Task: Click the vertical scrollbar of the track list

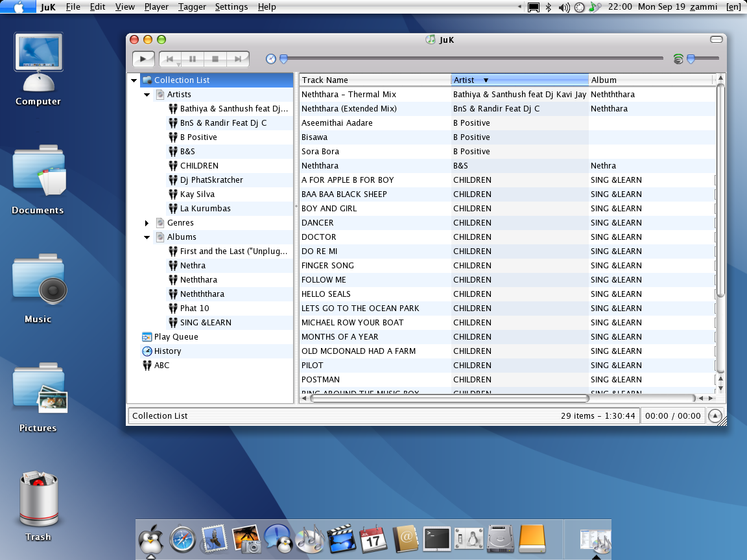Action: click(x=720, y=191)
